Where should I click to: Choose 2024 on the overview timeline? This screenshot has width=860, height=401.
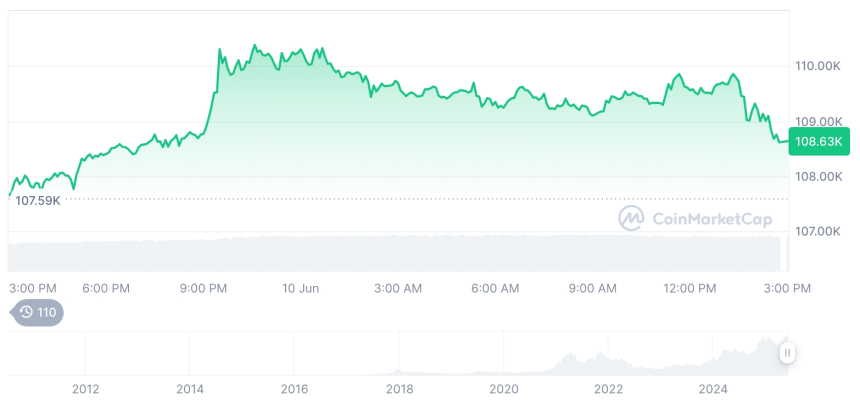click(713, 389)
